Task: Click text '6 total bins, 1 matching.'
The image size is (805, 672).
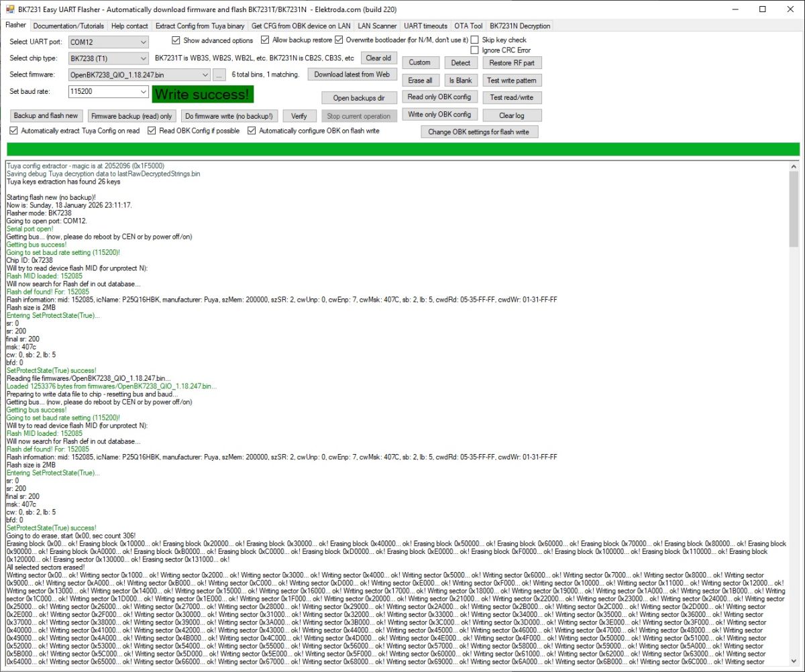Action: coord(266,75)
